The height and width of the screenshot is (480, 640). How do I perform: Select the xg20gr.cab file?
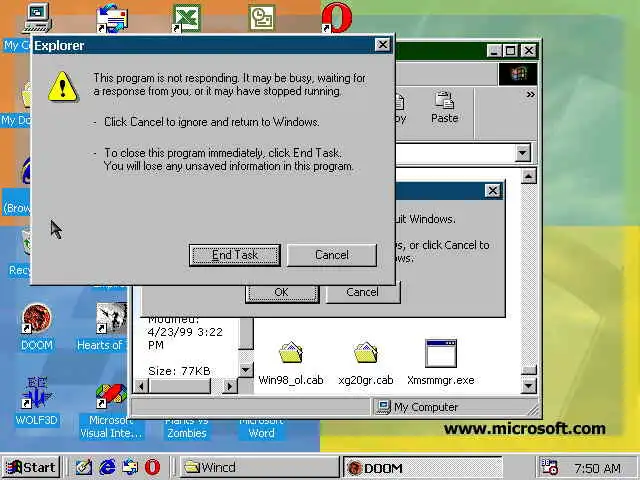[x=366, y=362]
